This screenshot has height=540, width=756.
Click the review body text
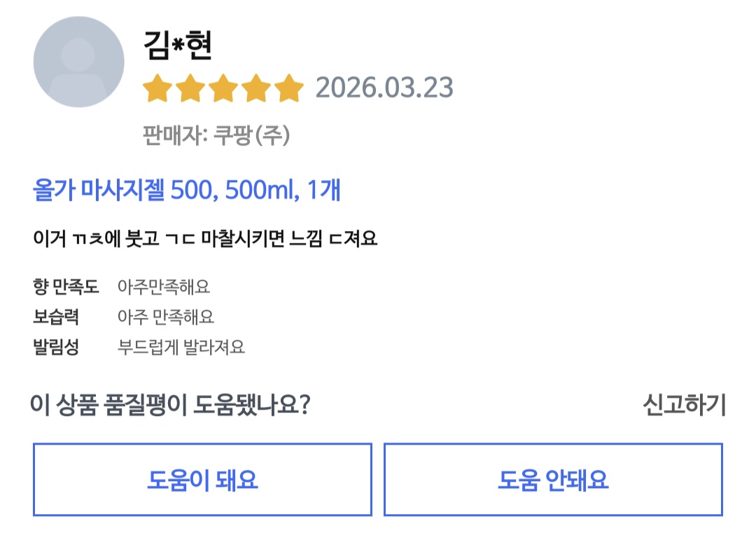pos(205,239)
